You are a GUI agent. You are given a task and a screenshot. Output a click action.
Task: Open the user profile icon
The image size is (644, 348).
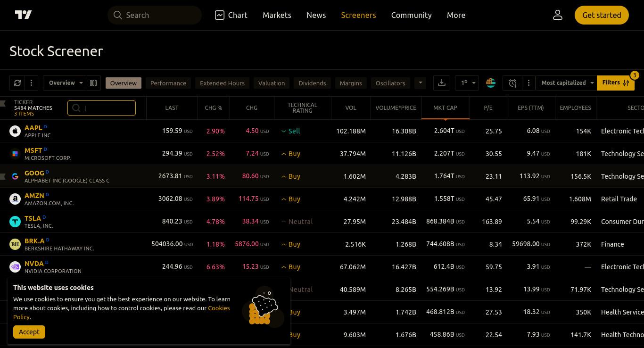(x=558, y=15)
